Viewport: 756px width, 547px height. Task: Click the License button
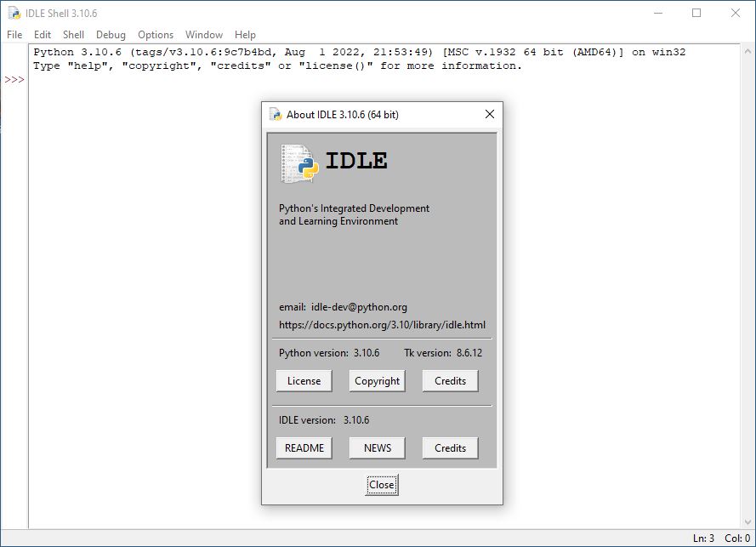tap(304, 380)
